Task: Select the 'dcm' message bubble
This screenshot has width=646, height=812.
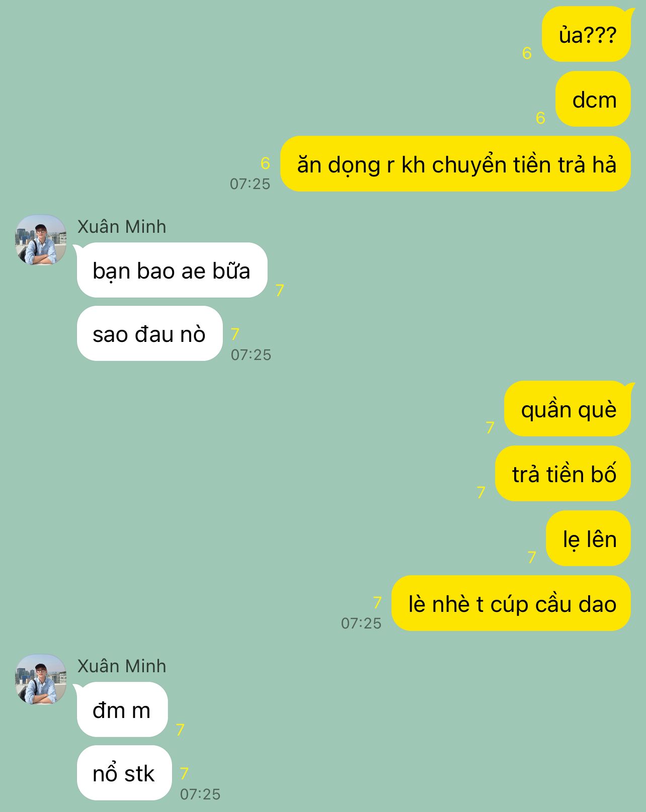Action: click(593, 99)
